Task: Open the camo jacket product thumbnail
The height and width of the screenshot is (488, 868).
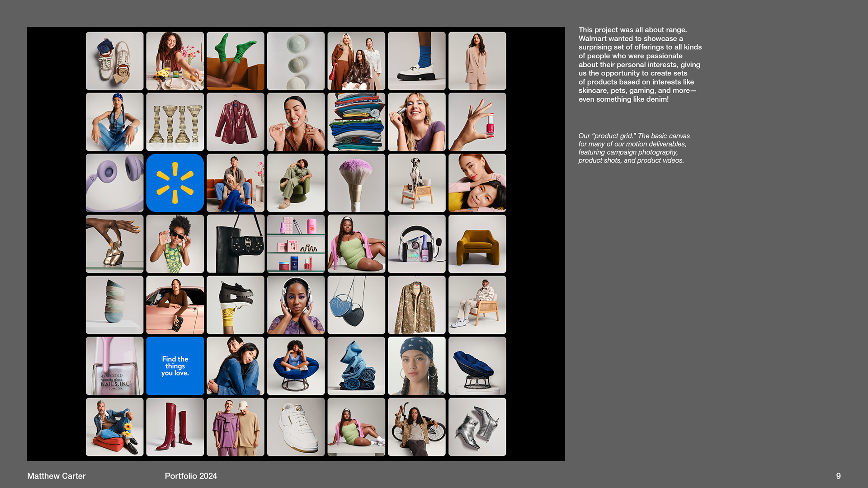Action: (416, 305)
